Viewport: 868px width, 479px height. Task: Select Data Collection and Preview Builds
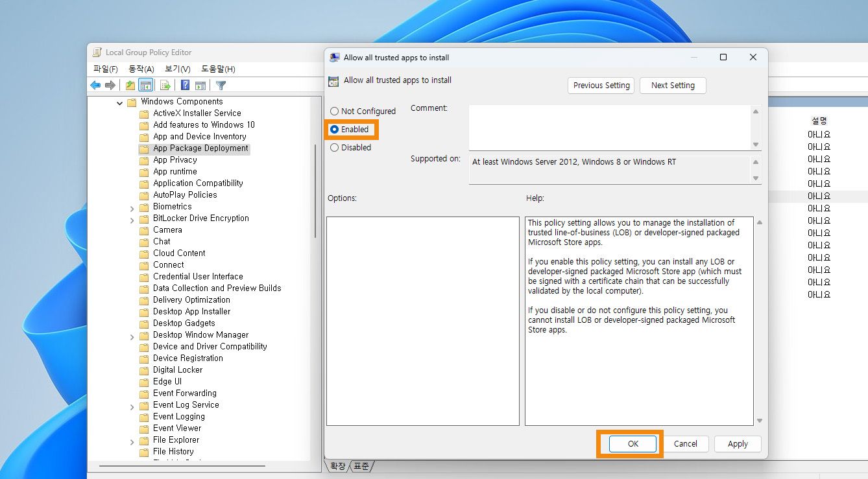(217, 288)
